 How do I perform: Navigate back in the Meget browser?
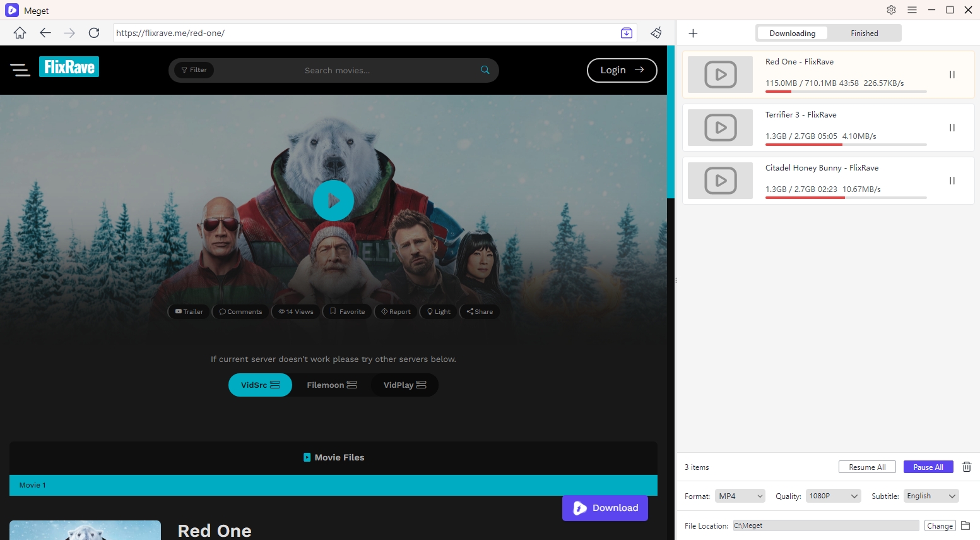(45, 33)
